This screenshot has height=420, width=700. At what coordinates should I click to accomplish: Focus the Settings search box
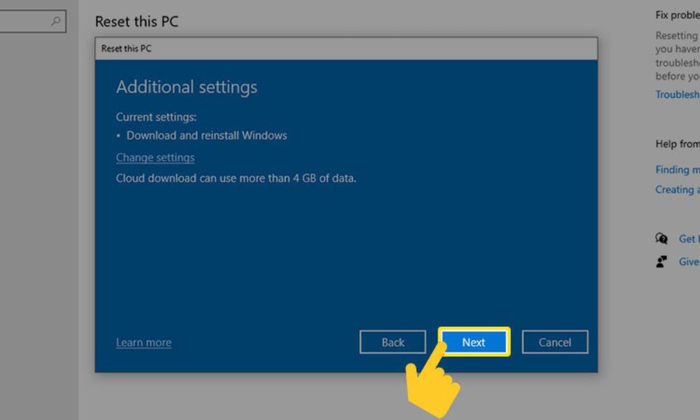[25, 20]
